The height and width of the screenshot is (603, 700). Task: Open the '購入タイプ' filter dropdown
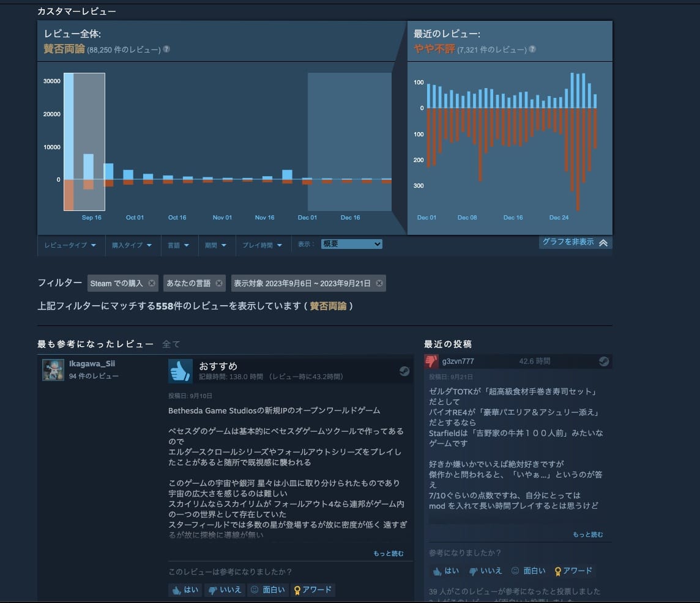point(132,245)
